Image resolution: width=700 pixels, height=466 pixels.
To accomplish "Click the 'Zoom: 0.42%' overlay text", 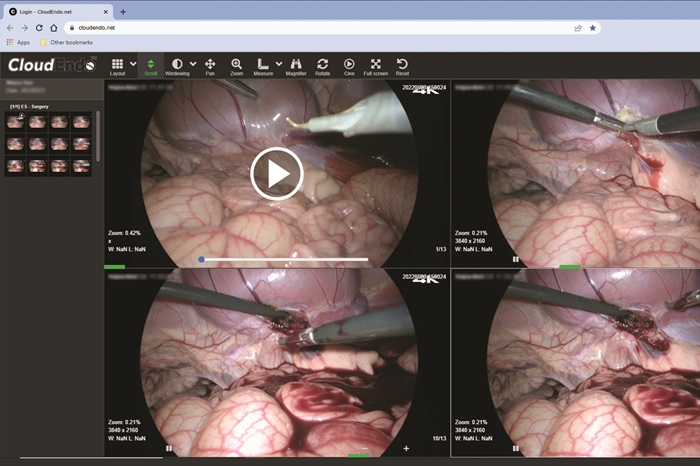I will tap(124, 233).
